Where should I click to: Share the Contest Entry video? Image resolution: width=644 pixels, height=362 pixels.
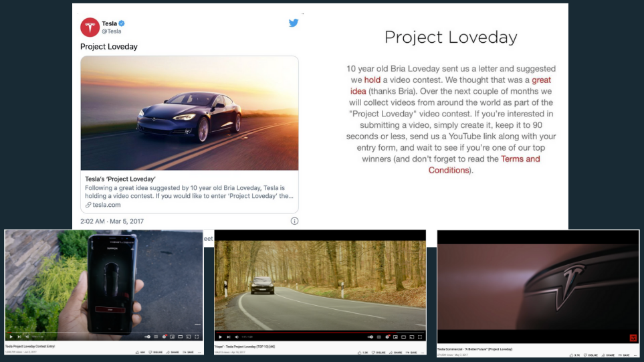(173, 352)
